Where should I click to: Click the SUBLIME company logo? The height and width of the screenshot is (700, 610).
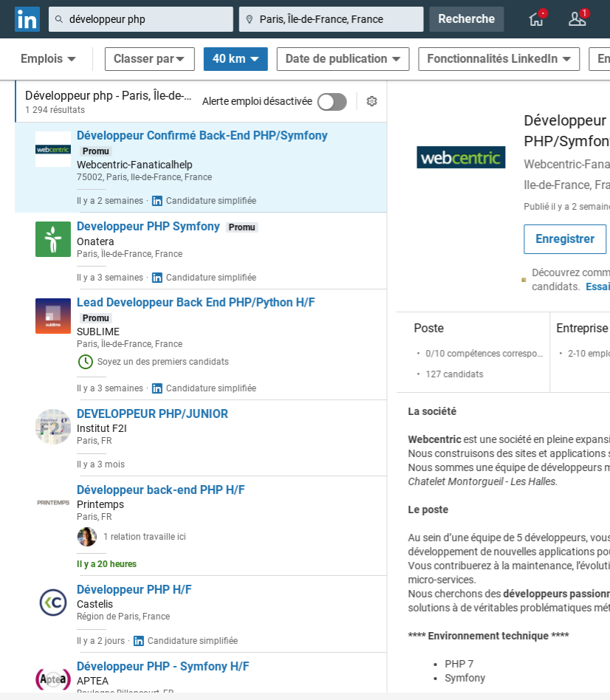point(53,316)
